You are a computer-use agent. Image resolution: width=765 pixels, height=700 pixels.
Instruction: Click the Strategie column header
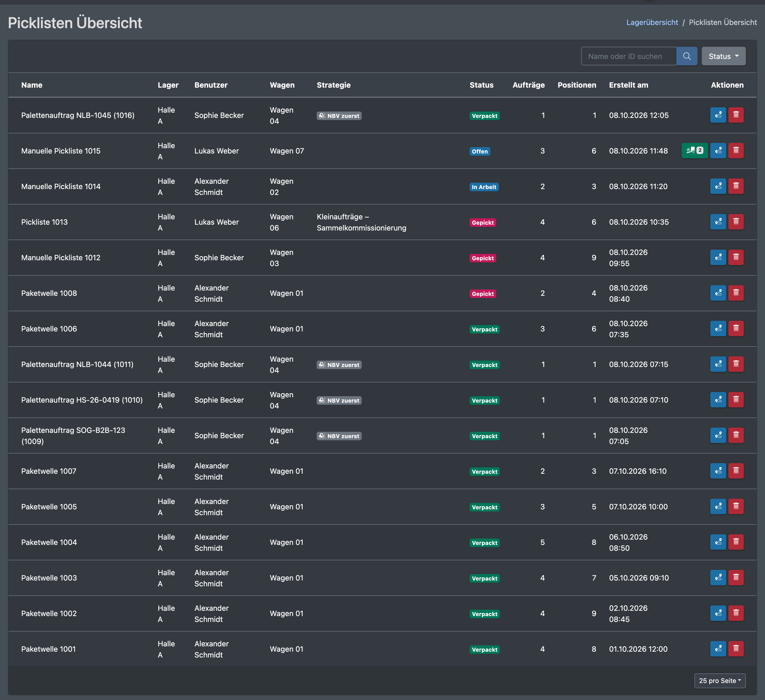pyautogui.click(x=334, y=85)
